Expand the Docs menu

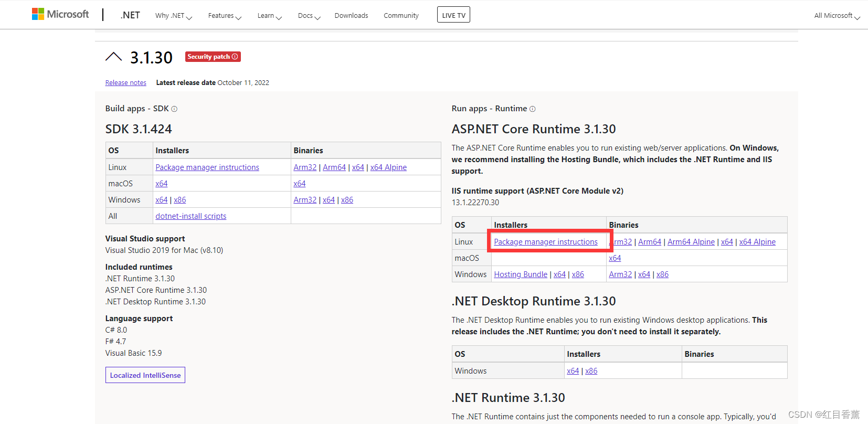point(309,16)
